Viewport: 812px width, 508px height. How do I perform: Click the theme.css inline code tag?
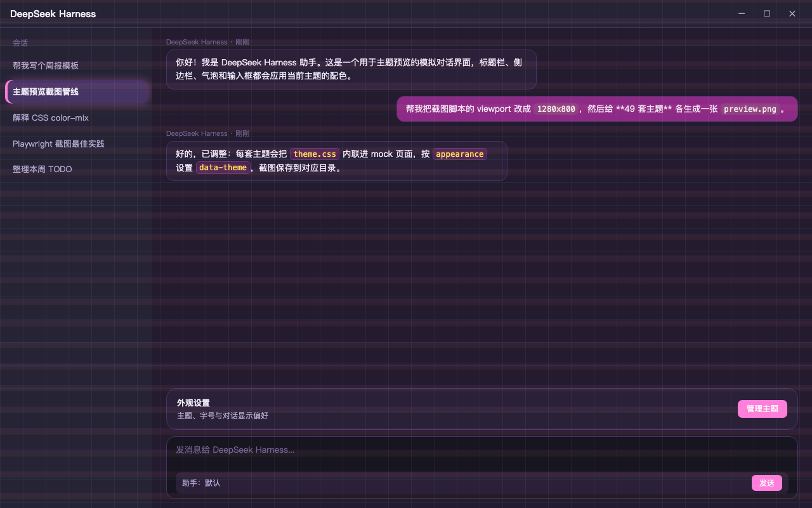[x=315, y=154]
